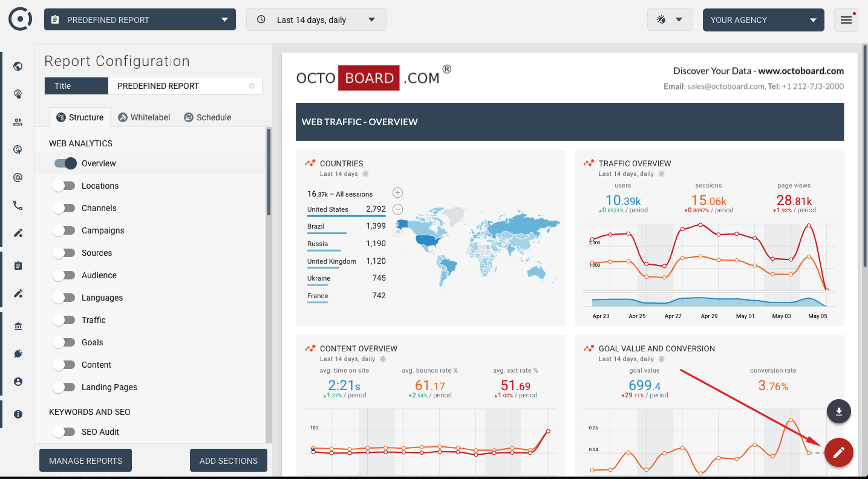This screenshot has height=479, width=868.
Task: Click the dark download report button
Action: (x=839, y=412)
